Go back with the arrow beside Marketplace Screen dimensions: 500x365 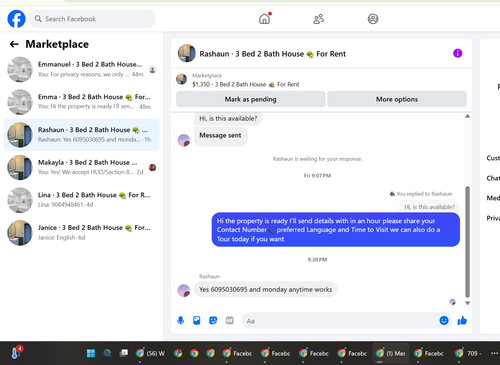click(x=14, y=44)
